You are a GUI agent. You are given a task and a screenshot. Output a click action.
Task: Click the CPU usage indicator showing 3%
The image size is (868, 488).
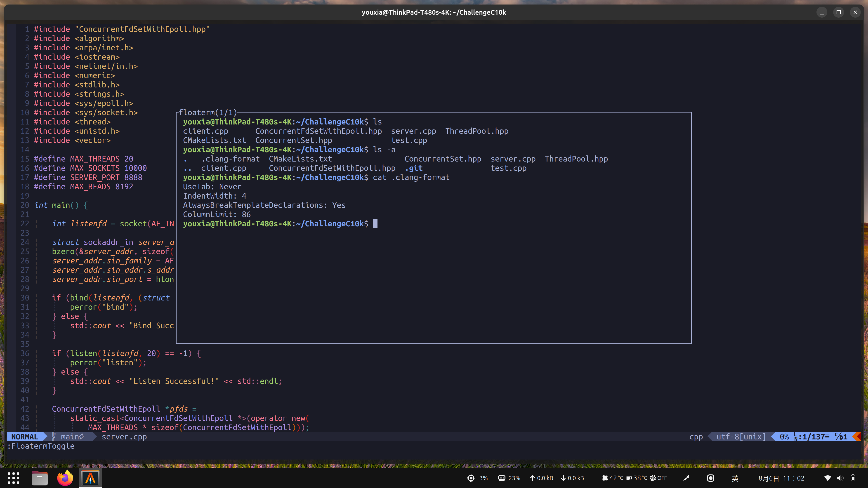click(477, 478)
